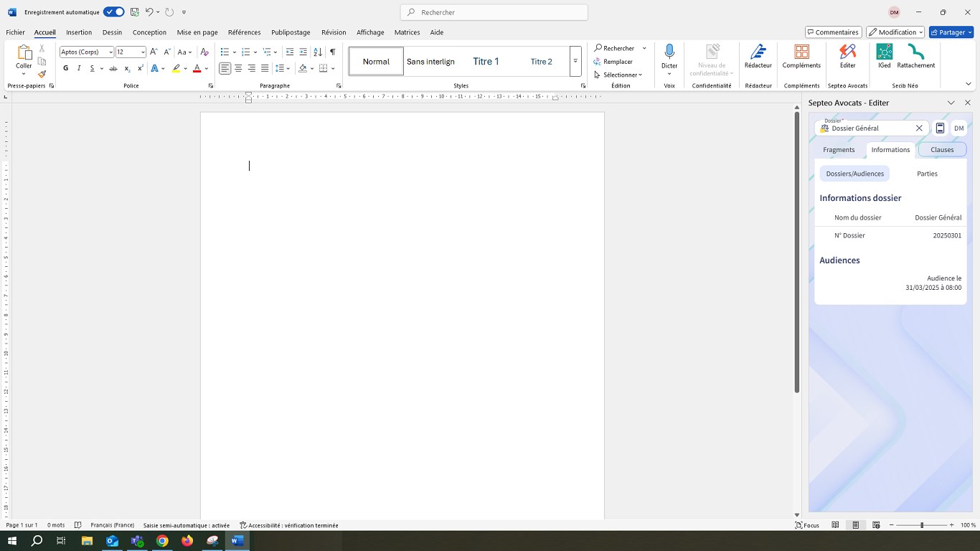
Task: Expand the styles gallery
Action: [x=575, y=62]
